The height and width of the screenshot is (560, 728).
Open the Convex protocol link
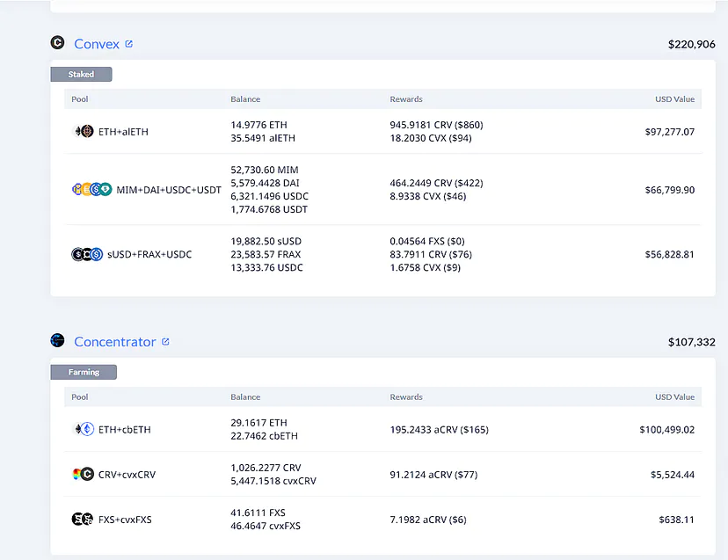click(97, 44)
